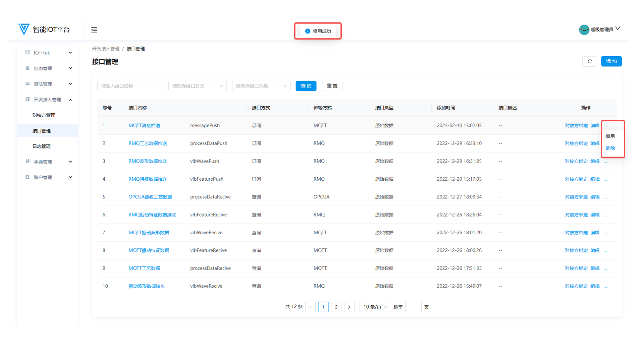
Task: Click the platform logo icon
Action: click(x=24, y=29)
